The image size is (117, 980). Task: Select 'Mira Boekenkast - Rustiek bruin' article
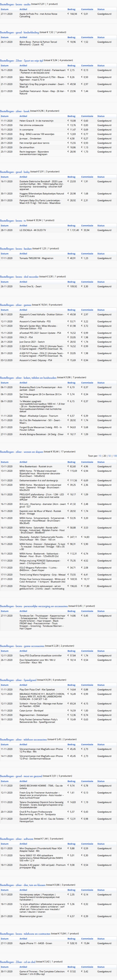(x=36, y=466)
